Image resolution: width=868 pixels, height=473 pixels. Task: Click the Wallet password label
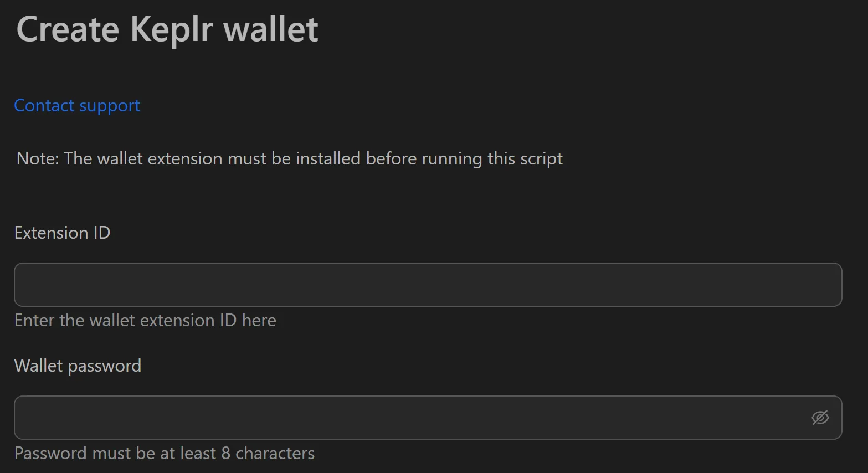(78, 366)
